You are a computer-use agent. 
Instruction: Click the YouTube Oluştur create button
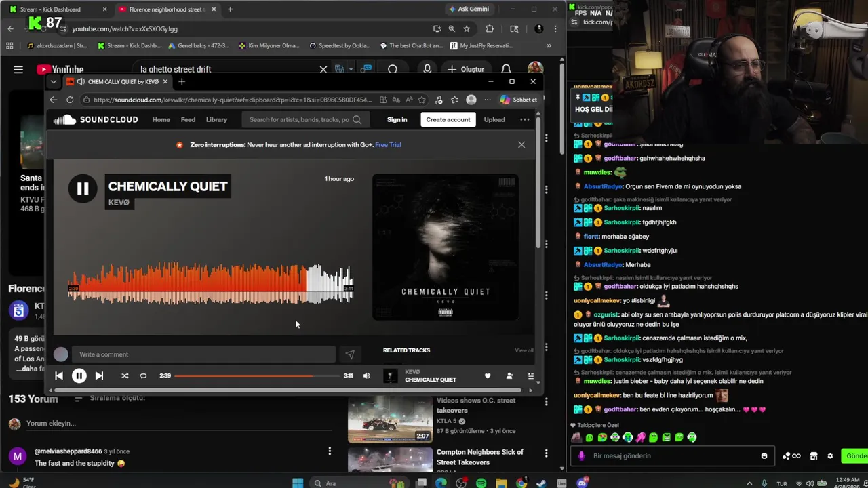(466, 69)
